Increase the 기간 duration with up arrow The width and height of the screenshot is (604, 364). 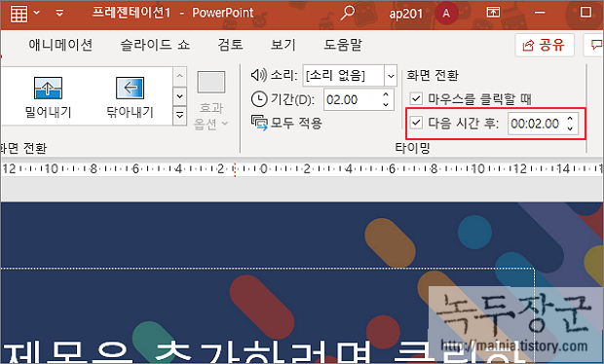386,94
